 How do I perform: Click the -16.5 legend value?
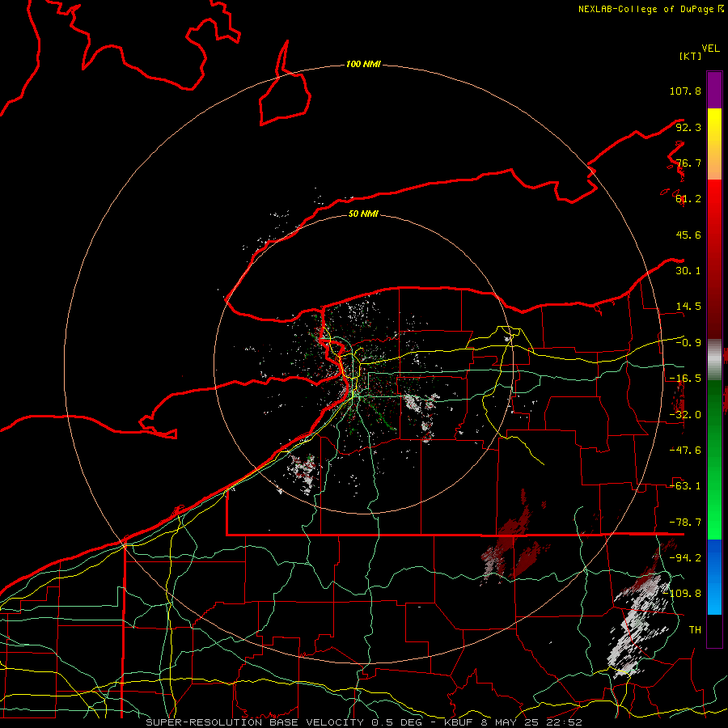point(685,379)
